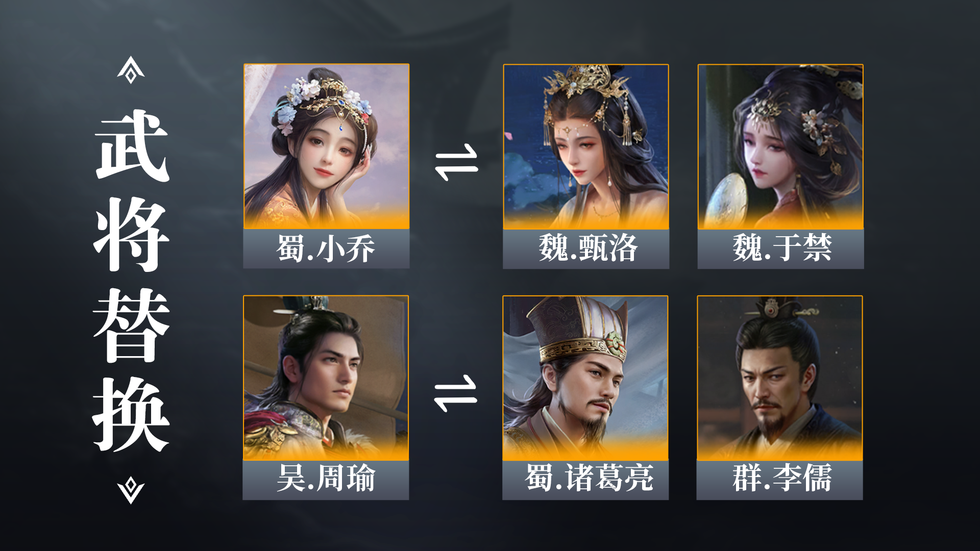Click the upward ornament above 武将替换

coord(131,70)
